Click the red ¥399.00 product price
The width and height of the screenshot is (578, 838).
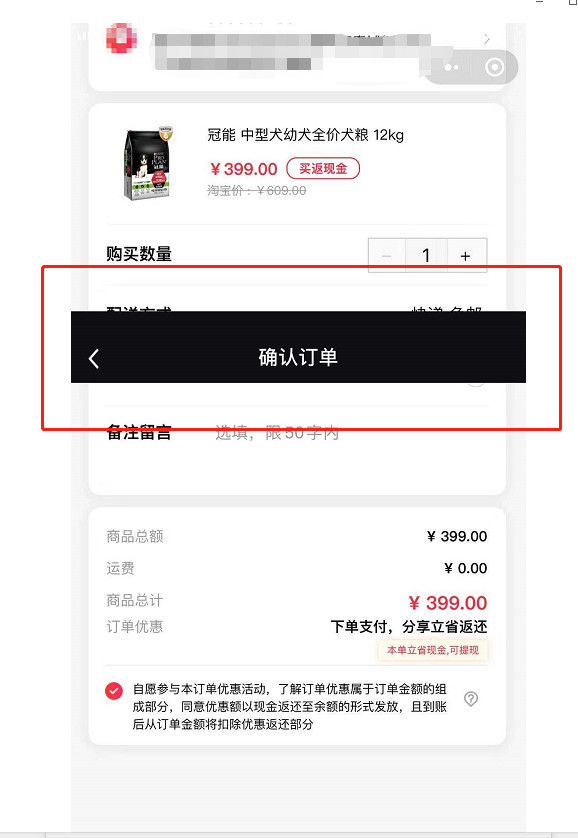click(244, 169)
